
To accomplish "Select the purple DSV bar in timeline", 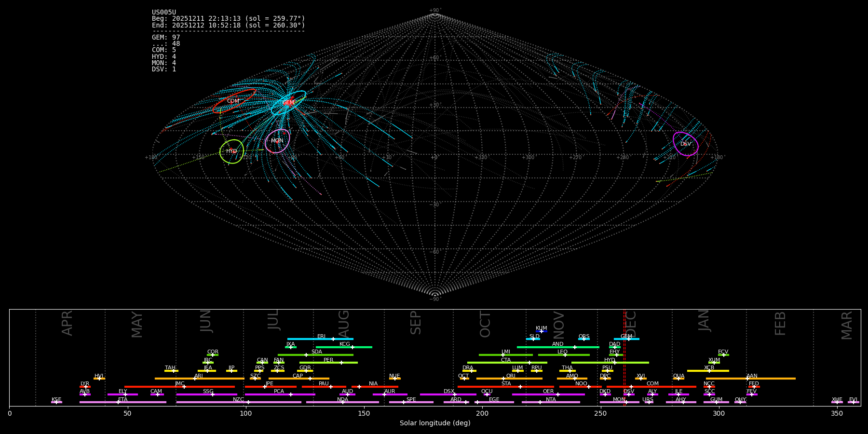I will (x=629, y=394).
